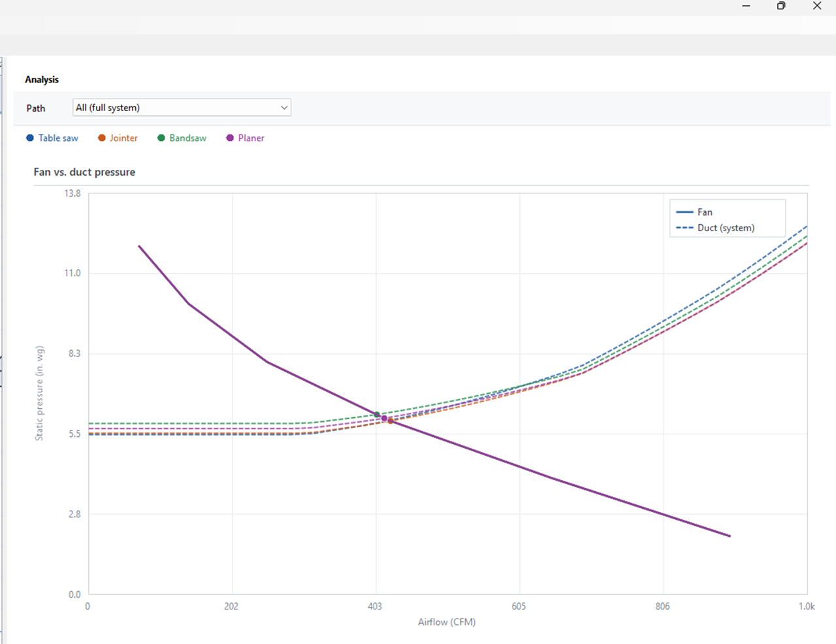Click the Static pressure (in. wg) axis title

pos(40,393)
